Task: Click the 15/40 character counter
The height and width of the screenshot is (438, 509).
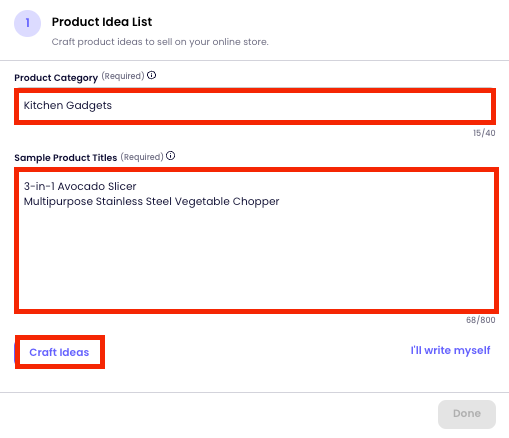Action: (x=484, y=133)
